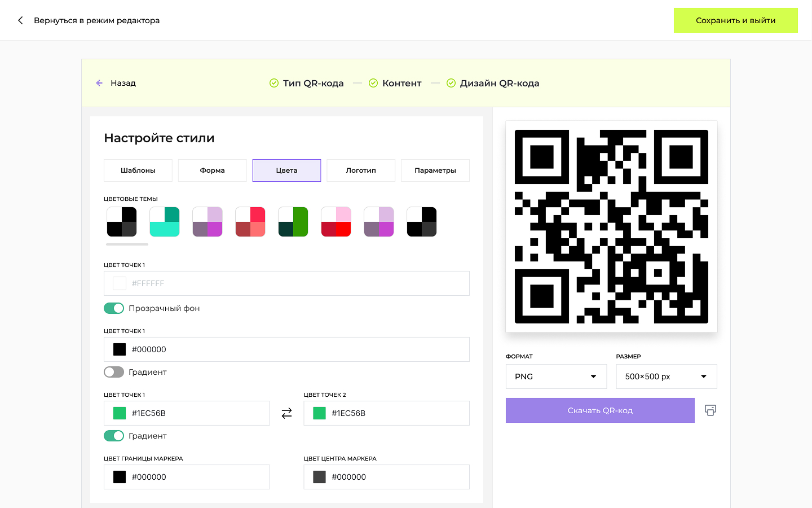Image resolution: width=812 pixels, height=508 pixels.
Task: Click the marker center color hex field
Action: 395,477
